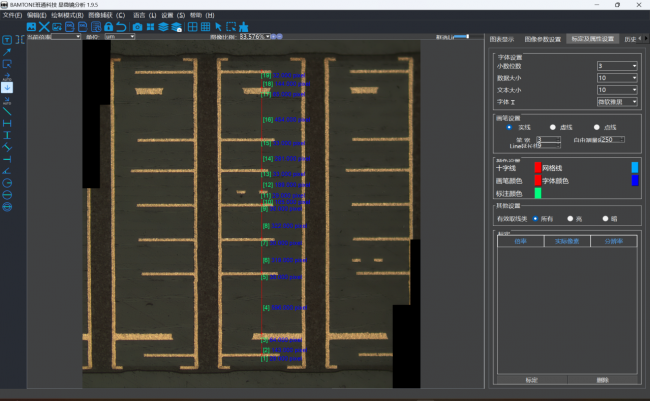
Task: Click the green 标注颜色 color swatch
Action: (x=538, y=193)
